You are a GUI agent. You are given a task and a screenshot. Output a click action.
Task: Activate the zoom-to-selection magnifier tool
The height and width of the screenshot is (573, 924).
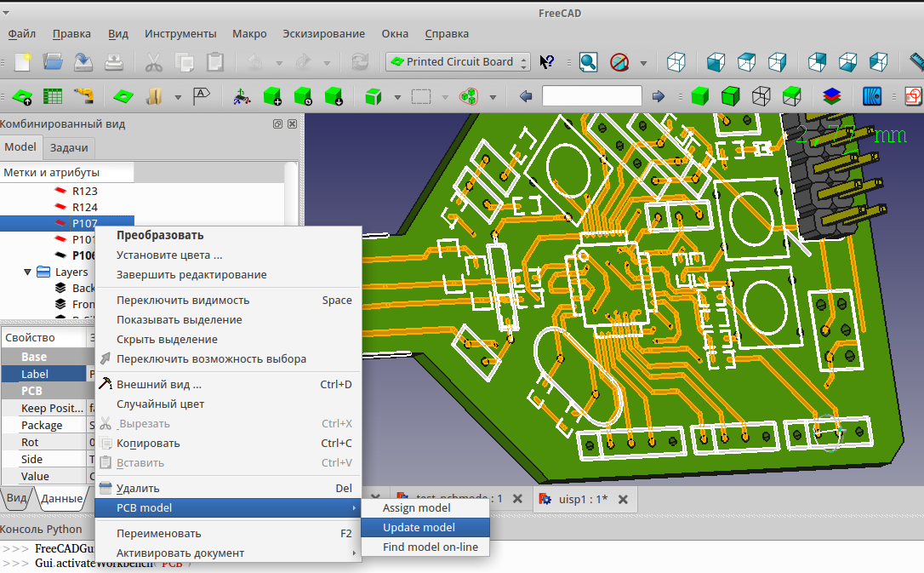(588, 62)
